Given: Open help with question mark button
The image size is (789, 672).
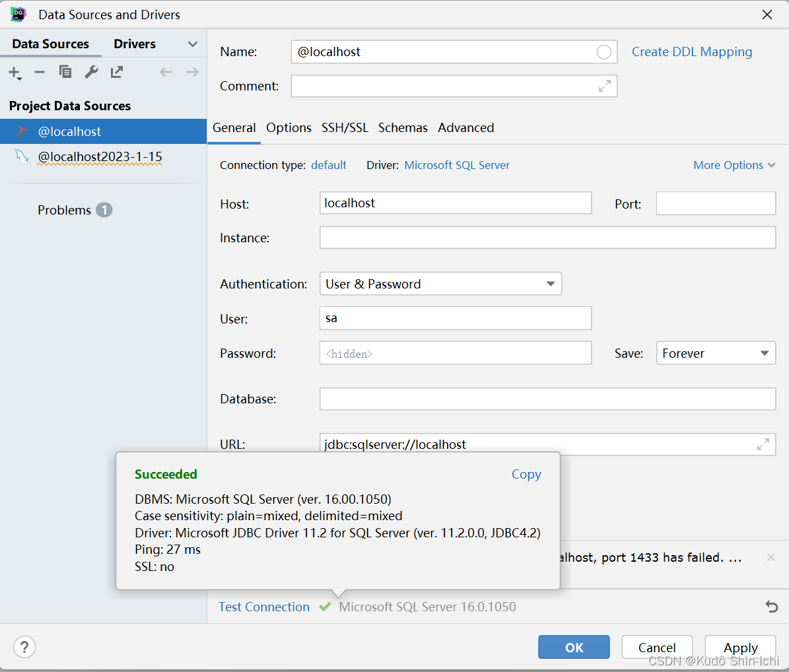Looking at the screenshot, I should [x=24, y=647].
